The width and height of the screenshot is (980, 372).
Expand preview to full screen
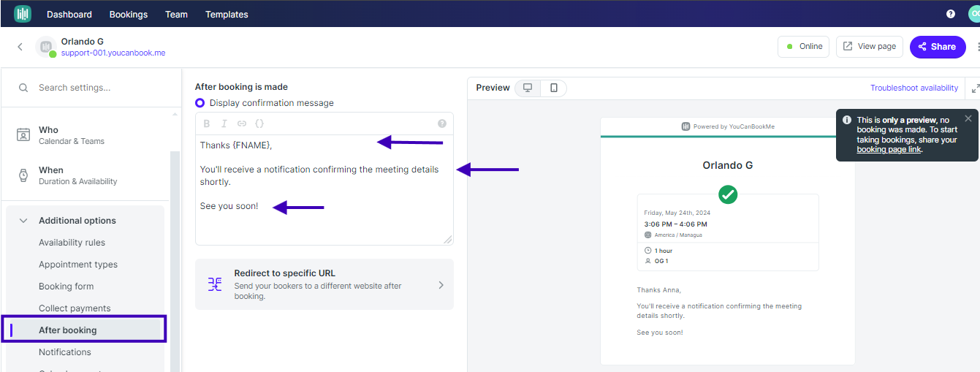(976, 88)
